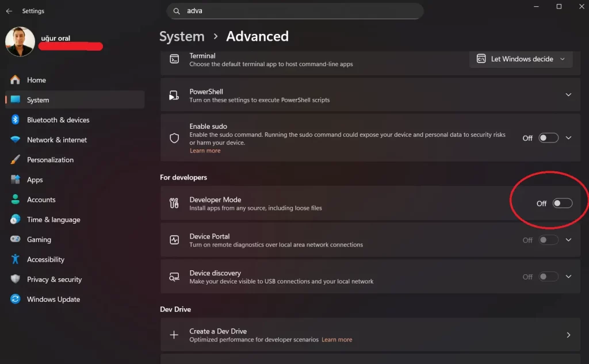Click the Developer Mode tools icon

pos(174,202)
